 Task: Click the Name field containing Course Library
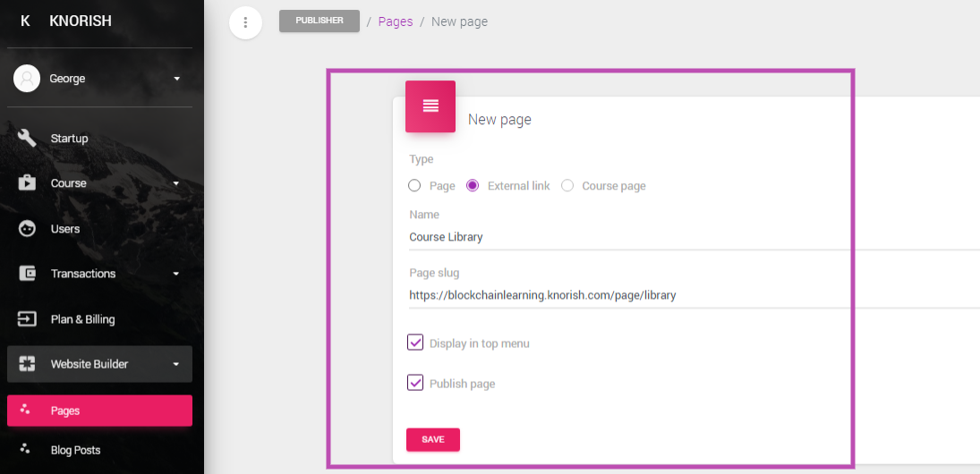click(694, 237)
